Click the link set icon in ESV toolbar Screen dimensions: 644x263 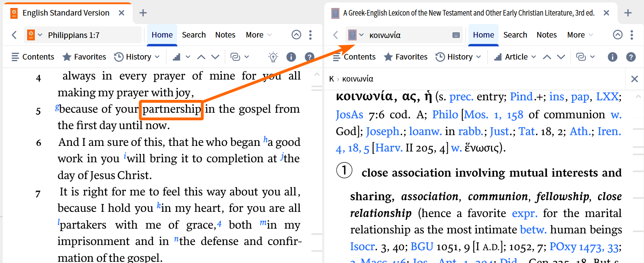tap(235, 57)
